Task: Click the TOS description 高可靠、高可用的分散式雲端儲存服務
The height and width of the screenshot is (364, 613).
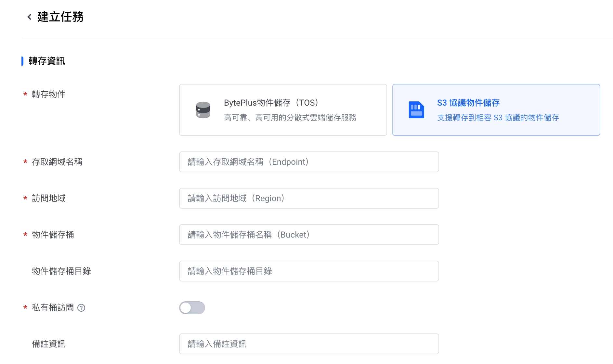Action: [x=290, y=118]
